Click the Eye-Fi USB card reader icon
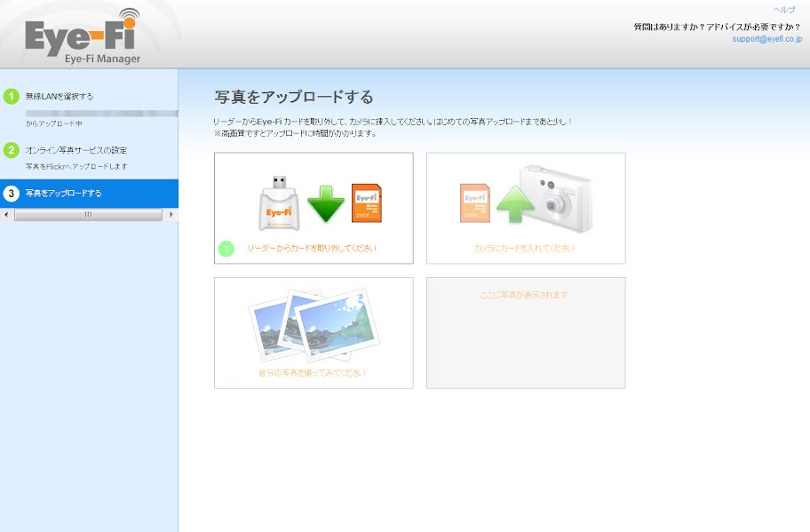Viewport: 810px width, 532px height. [280, 203]
